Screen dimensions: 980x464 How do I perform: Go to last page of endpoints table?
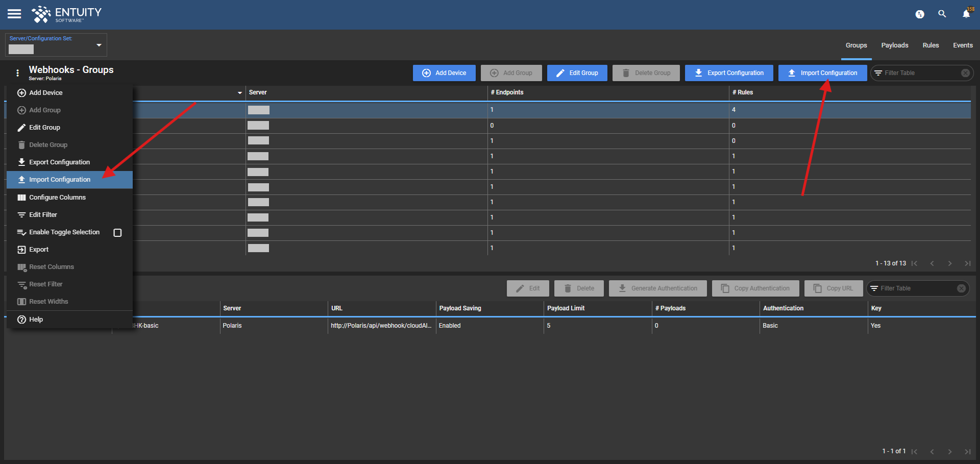point(967,451)
